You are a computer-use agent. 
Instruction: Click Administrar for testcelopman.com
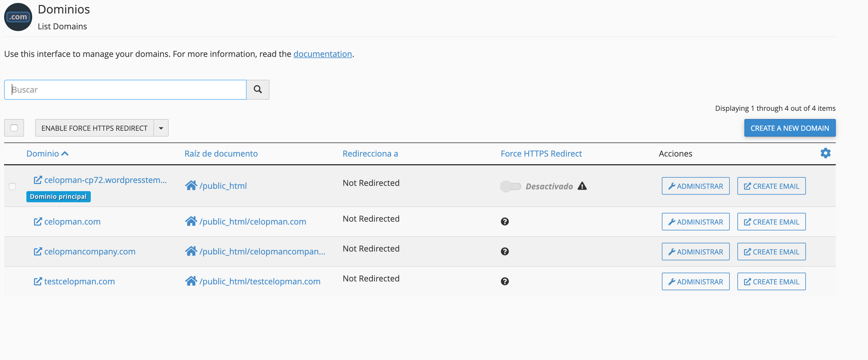pyautogui.click(x=696, y=281)
